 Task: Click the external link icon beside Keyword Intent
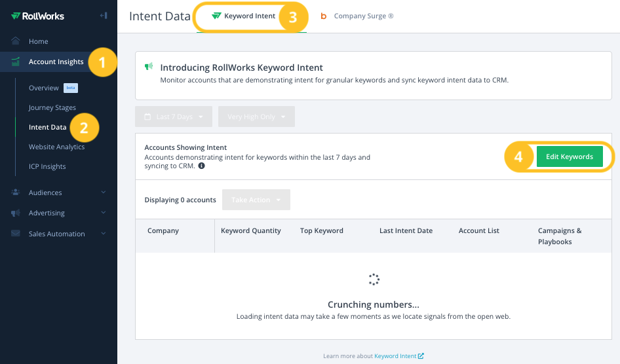point(421,355)
